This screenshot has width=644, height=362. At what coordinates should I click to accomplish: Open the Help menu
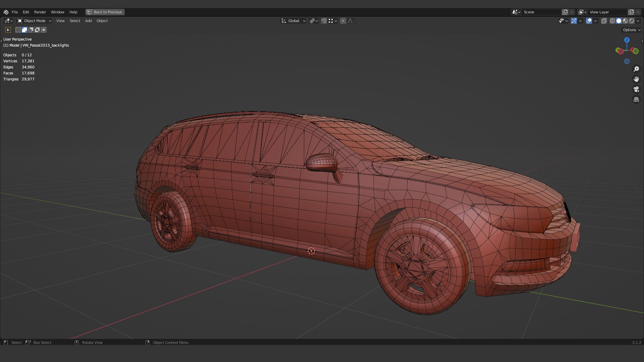[x=73, y=12]
